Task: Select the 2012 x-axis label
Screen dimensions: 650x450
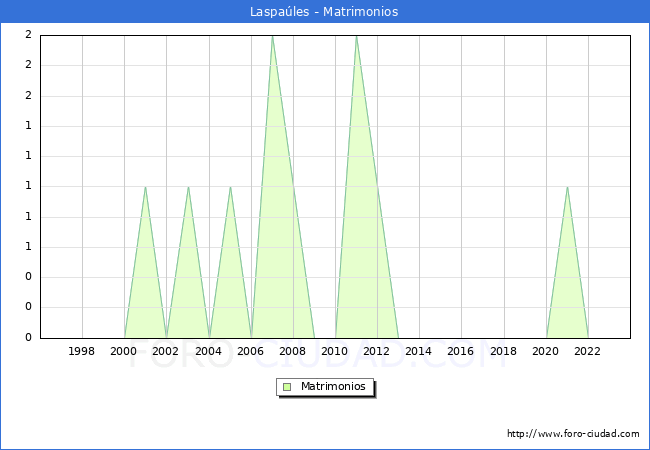Action: click(377, 351)
